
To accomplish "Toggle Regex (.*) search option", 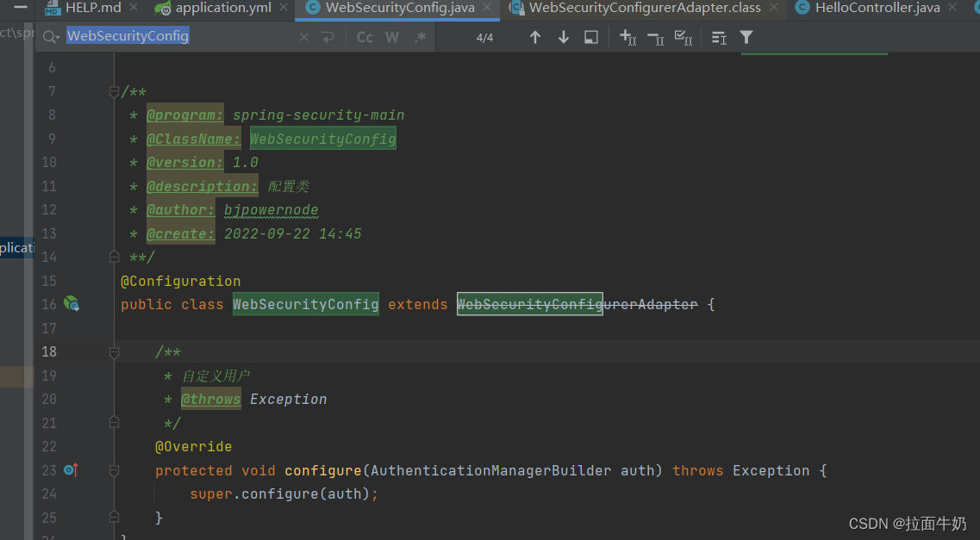I will 420,37.
